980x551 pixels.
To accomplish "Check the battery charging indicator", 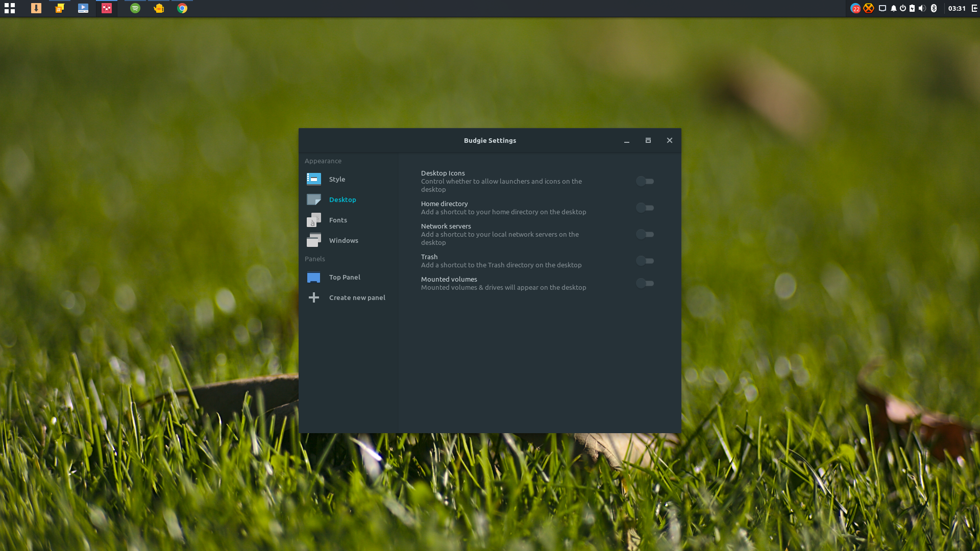I will tap(912, 8).
